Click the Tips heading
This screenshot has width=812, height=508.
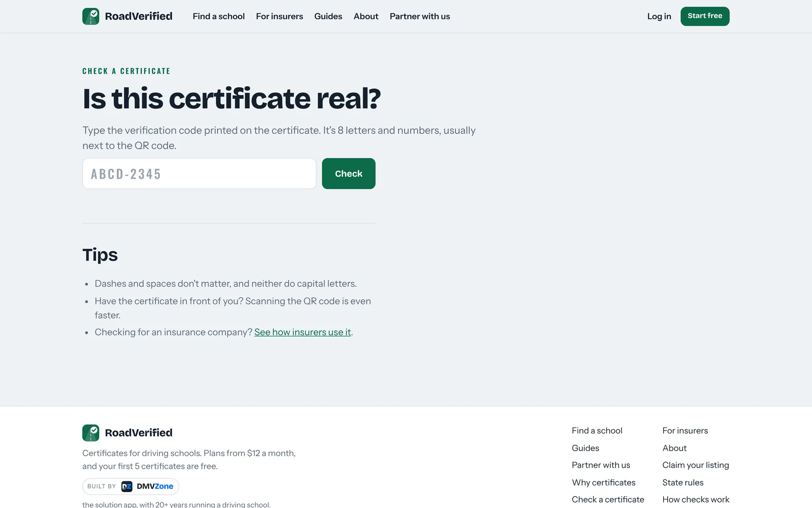pyautogui.click(x=100, y=255)
